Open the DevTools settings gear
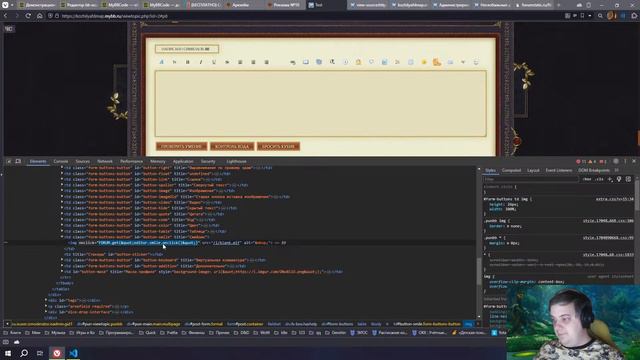 click(616, 162)
